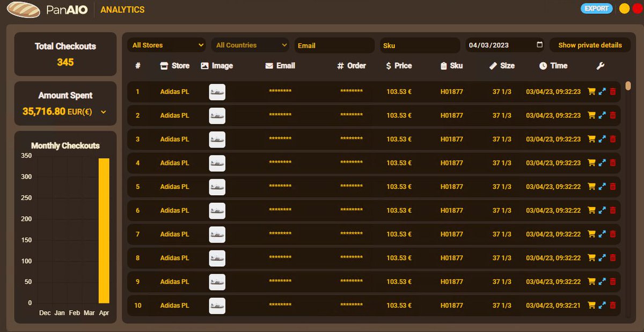
Task: Click the Store column header
Action: (x=175, y=65)
